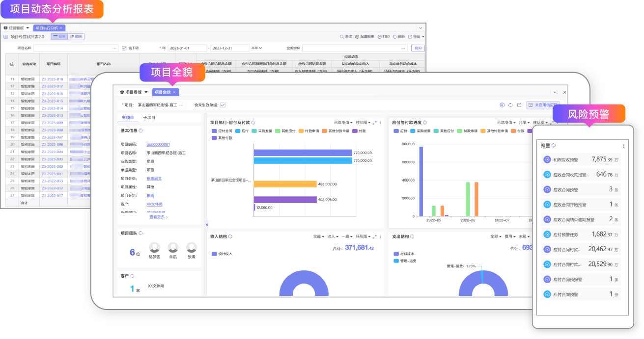Image resolution: width=644 pixels, height=339 pixels.
Task: Refresh the 基本信息 panel
Action: pyautogui.click(x=141, y=130)
